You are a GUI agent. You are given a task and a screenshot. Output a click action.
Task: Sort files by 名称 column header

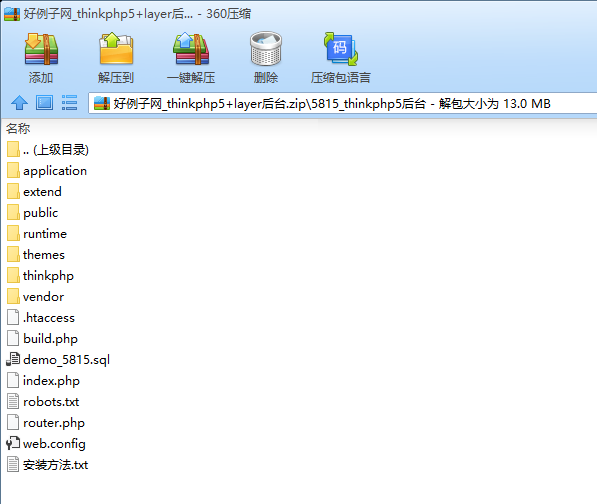18,129
